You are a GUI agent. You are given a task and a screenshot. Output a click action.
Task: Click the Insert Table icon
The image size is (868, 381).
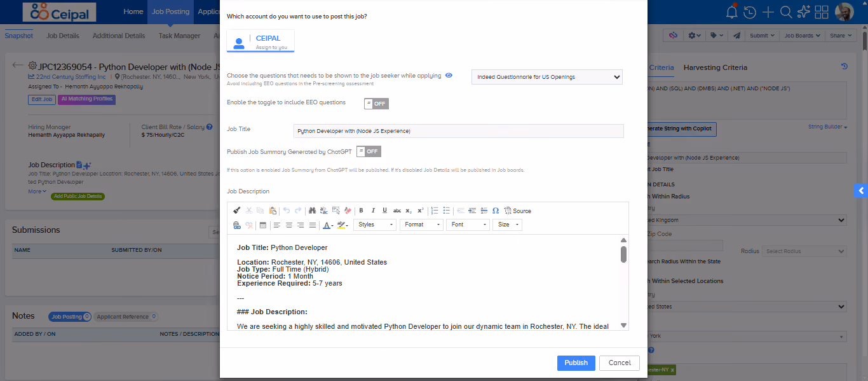pyautogui.click(x=263, y=225)
